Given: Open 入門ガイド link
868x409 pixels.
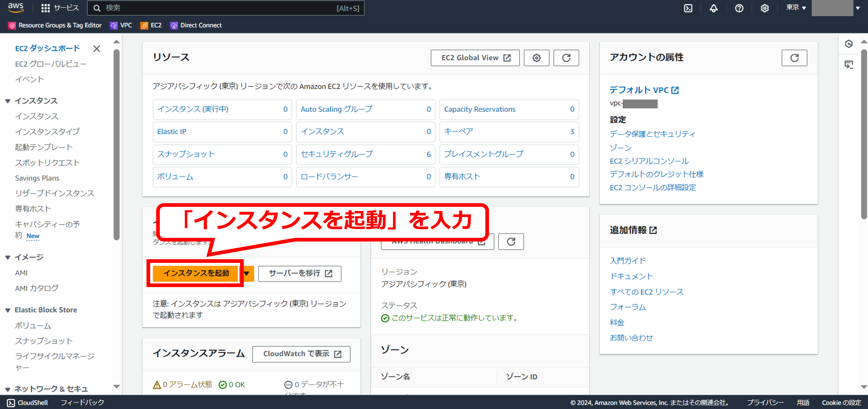Looking at the screenshot, I should pos(628,261).
